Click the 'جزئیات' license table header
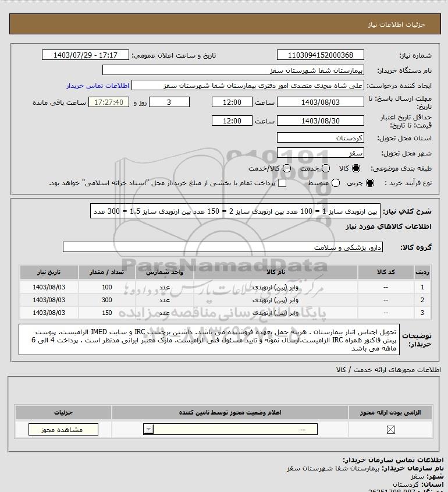 click(x=63, y=412)
